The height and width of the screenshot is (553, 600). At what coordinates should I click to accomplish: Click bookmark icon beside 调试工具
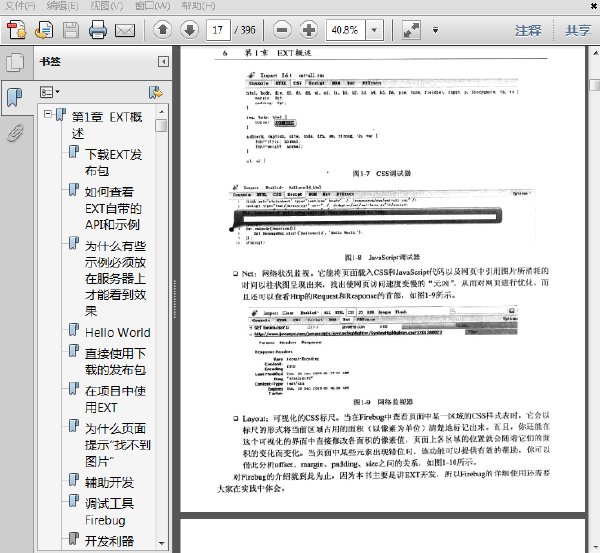pyautogui.click(x=74, y=501)
